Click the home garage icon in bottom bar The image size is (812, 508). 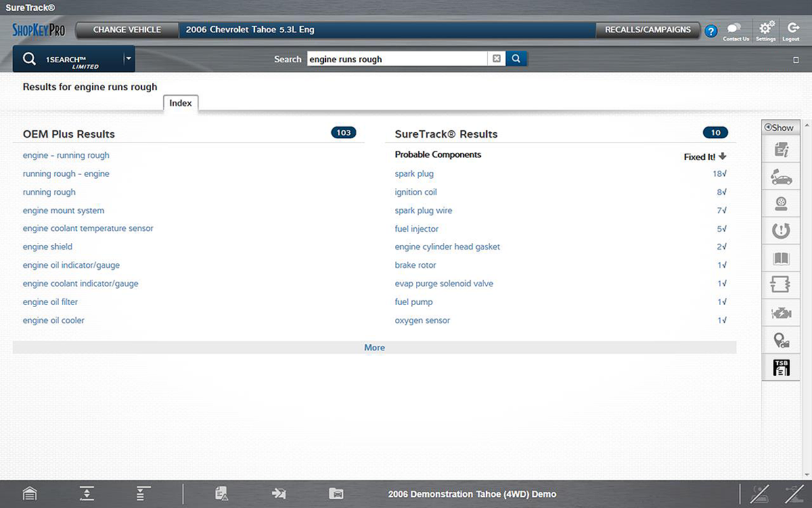(30, 494)
